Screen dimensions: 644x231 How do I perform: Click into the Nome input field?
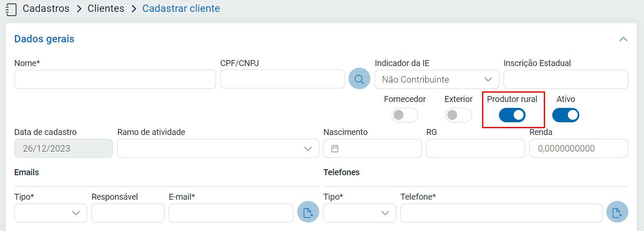pyautogui.click(x=115, y=80)
